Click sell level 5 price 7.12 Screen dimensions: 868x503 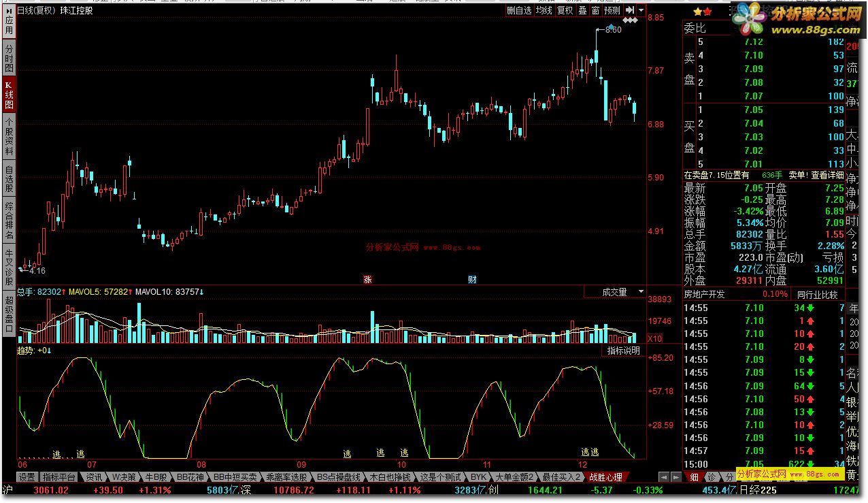coord(754,42)
